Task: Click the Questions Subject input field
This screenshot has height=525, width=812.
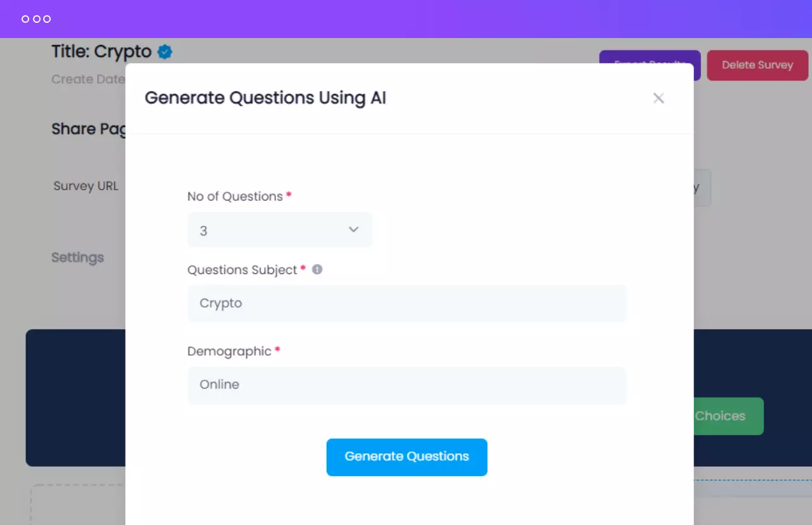Action: coord(407,303)
